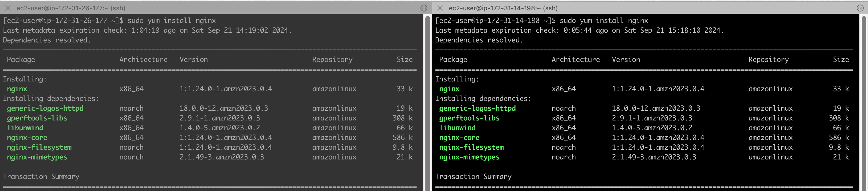The image size is (868, 191).
Task: Open the right pane's ellipsis options menu
Action: 860,8
